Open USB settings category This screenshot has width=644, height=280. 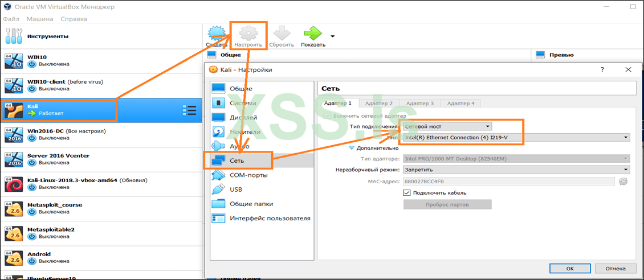(261, 190)
